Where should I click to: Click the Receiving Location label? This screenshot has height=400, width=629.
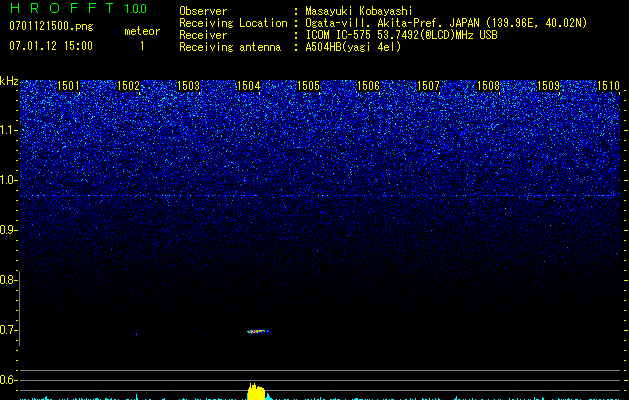point(235,23)
